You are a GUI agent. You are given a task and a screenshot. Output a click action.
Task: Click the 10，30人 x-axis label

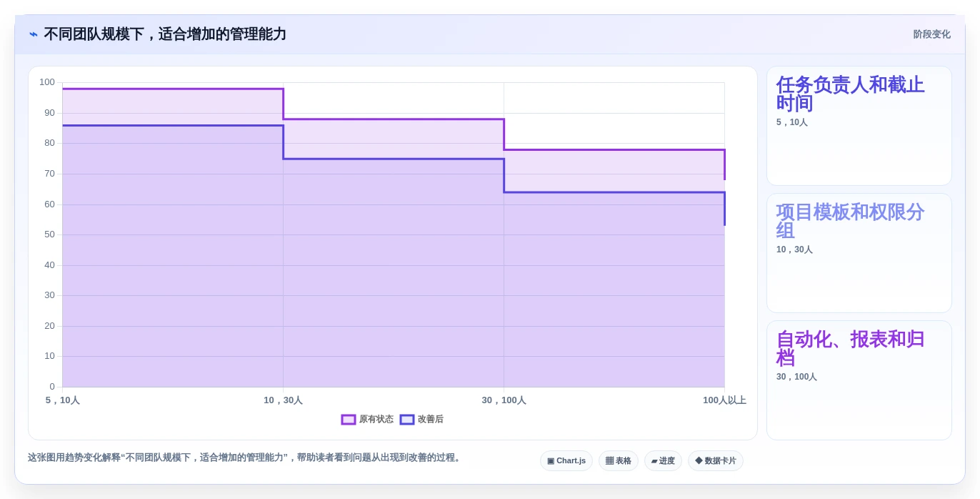(x=283, y=400)
